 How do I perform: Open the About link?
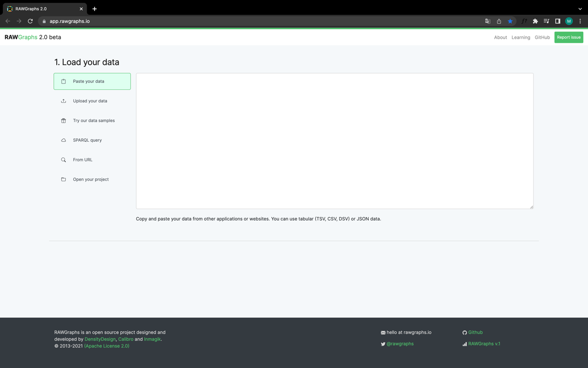pyautogui.click(x=500, y=37)
